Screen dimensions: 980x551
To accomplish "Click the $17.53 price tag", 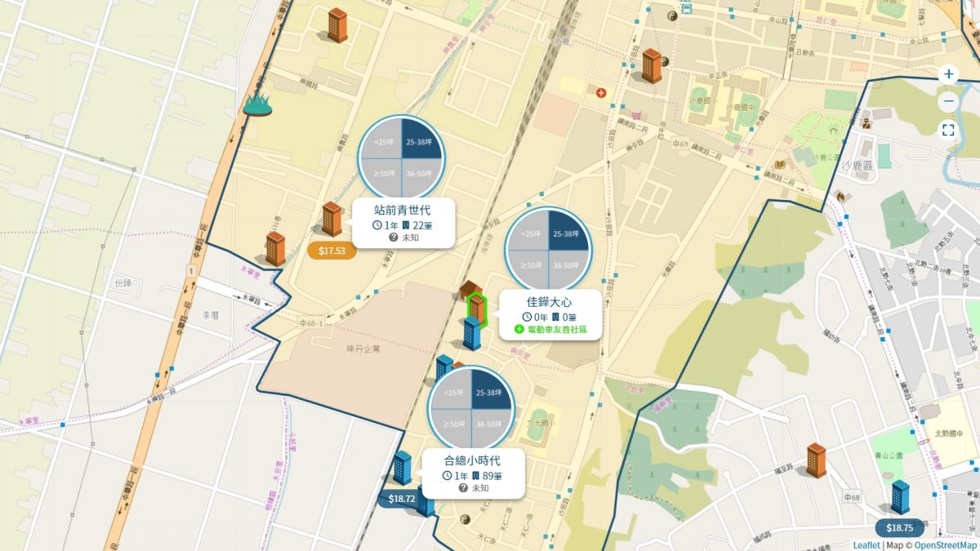I will point(332,251).
